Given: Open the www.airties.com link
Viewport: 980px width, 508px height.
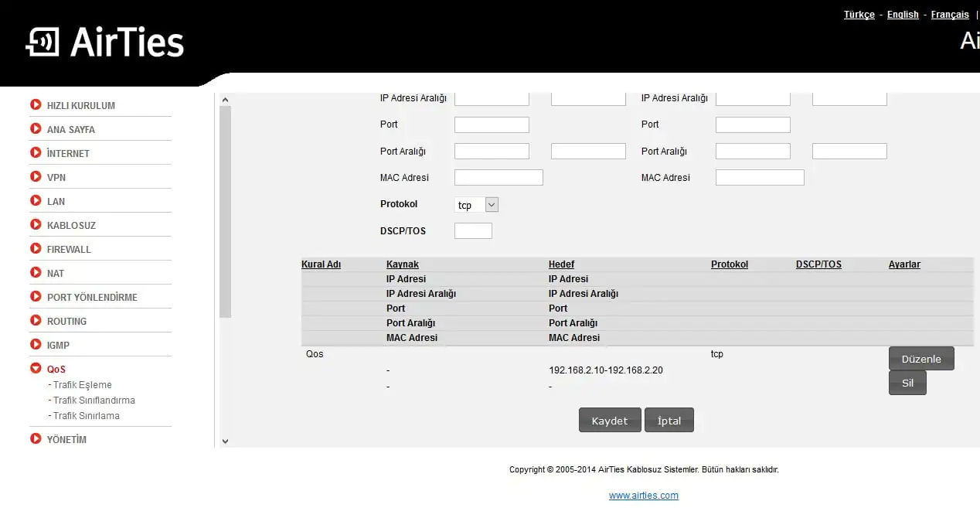Looking at the screenshot, I should tap(643, 496).
